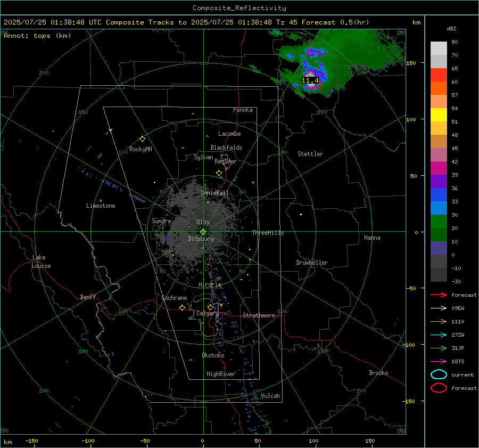Click the Sundre city label
Viewport: 479px width, 448px height.
coord(161,221)
